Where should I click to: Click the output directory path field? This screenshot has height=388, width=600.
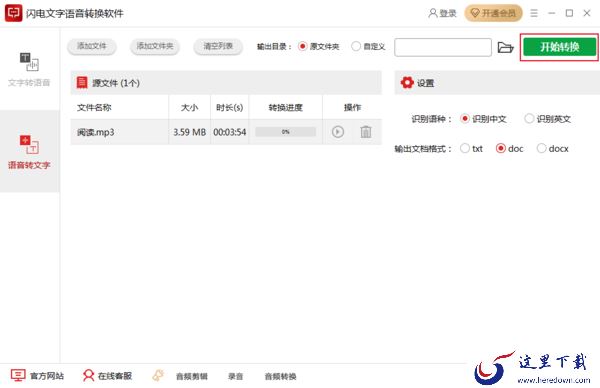tap(443, 47)
